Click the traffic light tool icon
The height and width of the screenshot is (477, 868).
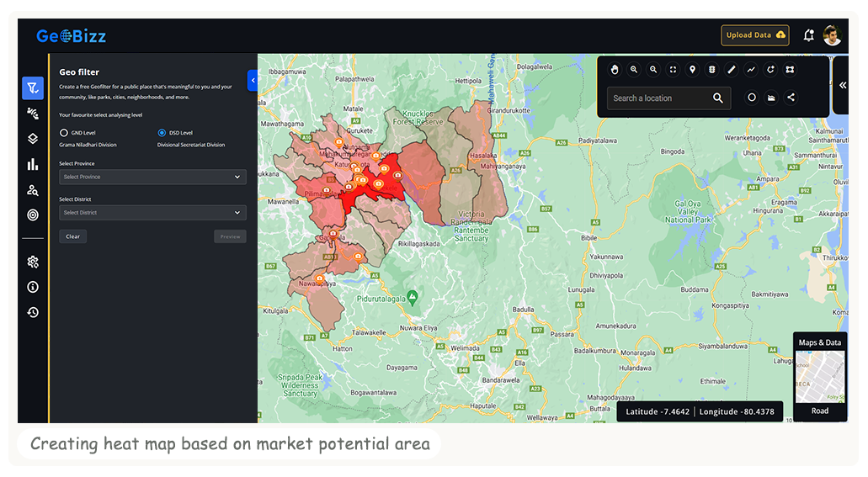pyautogui.click(x=712, y=70)
